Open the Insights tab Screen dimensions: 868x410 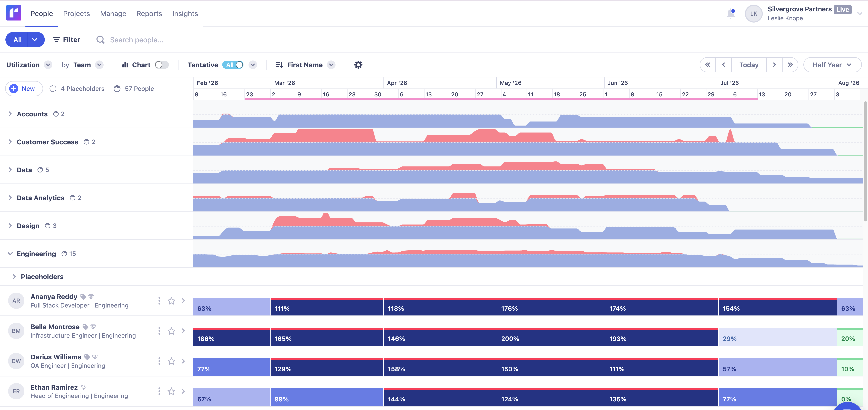coord(185,13)
